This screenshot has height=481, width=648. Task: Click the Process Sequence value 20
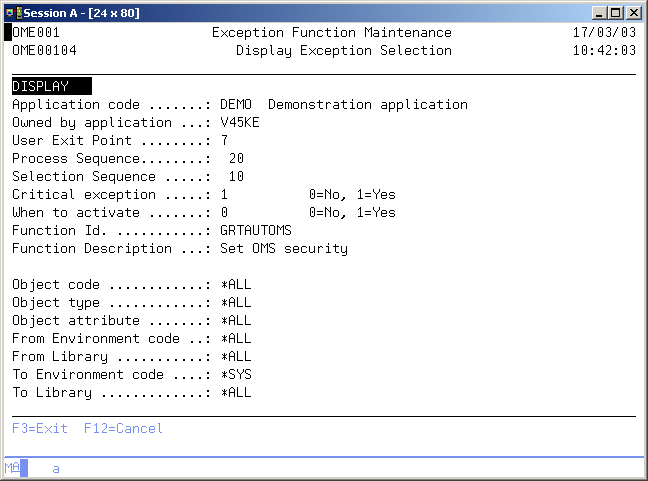point(236,158)
